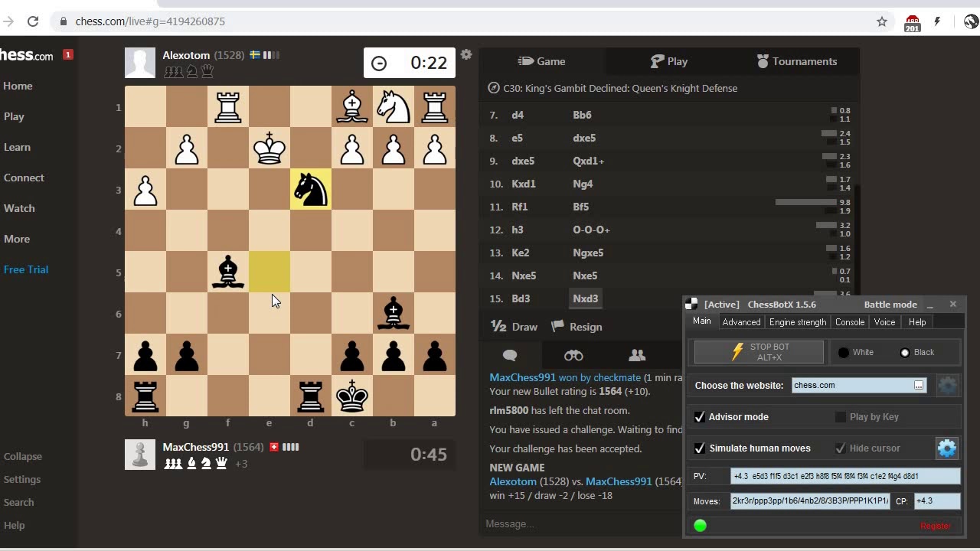Toggle the Advisor mode checkbox
Screen dimensions: 980x551
699,417
